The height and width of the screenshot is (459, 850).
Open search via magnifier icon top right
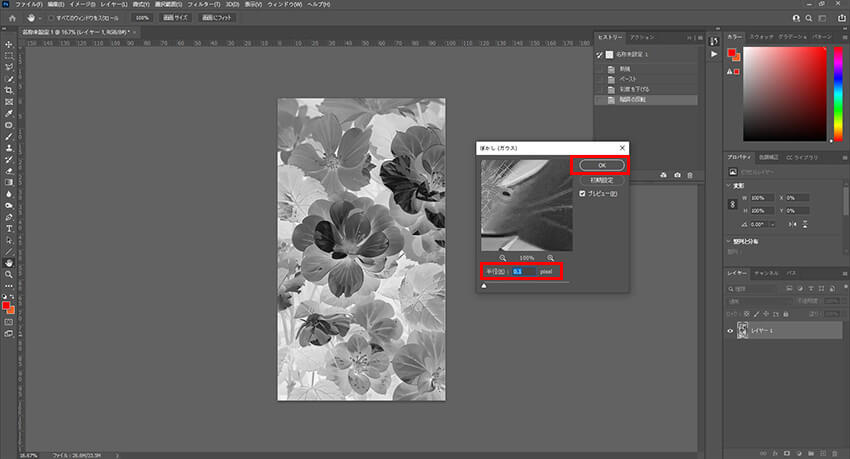808,18
